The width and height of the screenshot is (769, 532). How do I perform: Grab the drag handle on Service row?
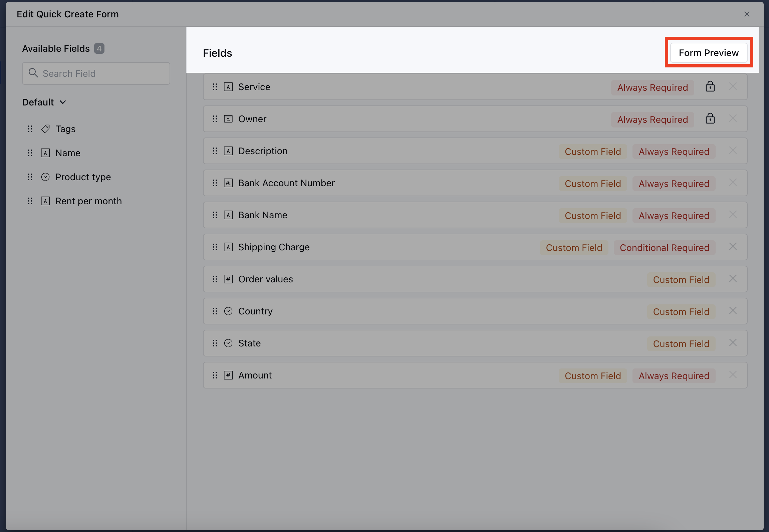pos(215,87)
